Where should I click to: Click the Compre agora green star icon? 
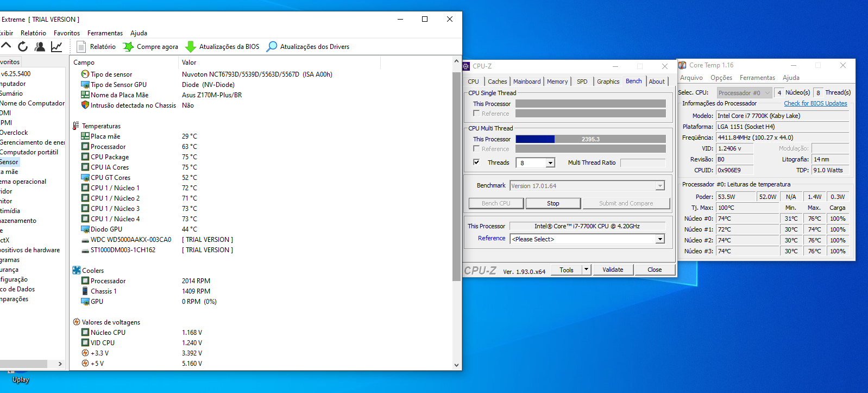pyautogui.click(x=128, y=47)
